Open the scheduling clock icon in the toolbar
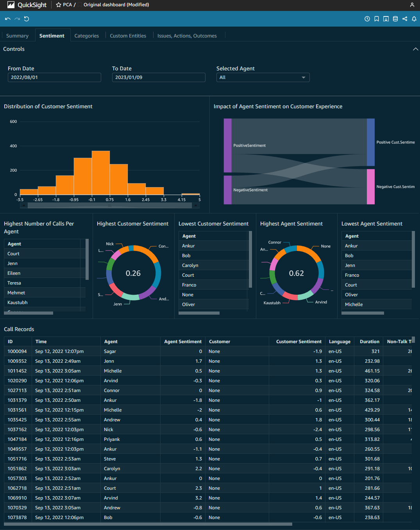Viewport: 420px width, 530px height. pos(367,18)
